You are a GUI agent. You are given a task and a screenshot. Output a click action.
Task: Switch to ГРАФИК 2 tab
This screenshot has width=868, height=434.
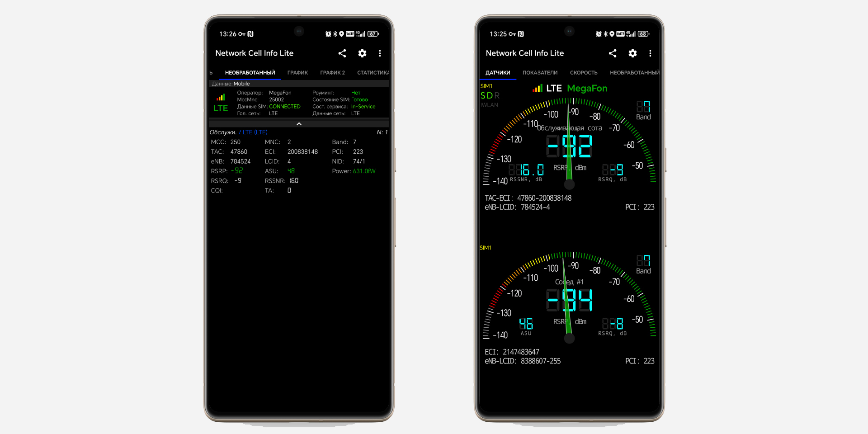point(332,73)
